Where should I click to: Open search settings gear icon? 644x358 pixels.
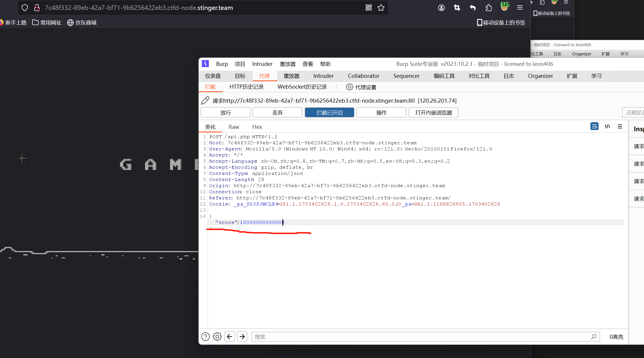point(217,337)
